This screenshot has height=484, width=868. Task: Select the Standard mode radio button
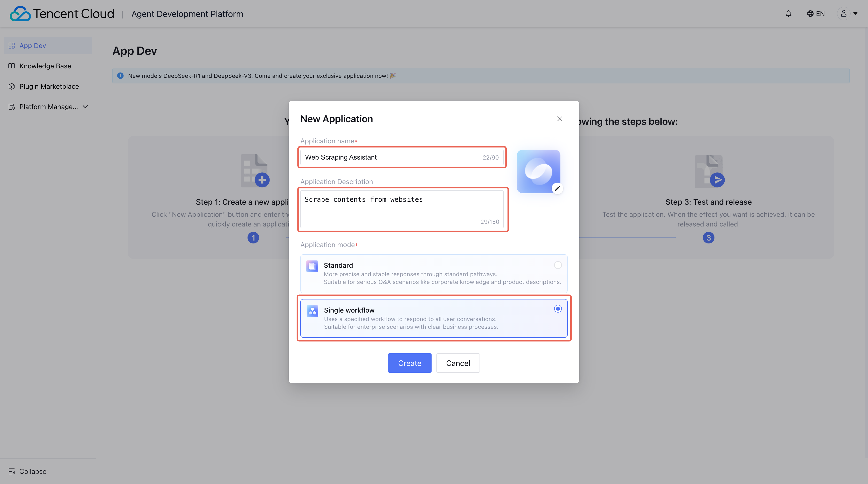[x=558, y=265]
